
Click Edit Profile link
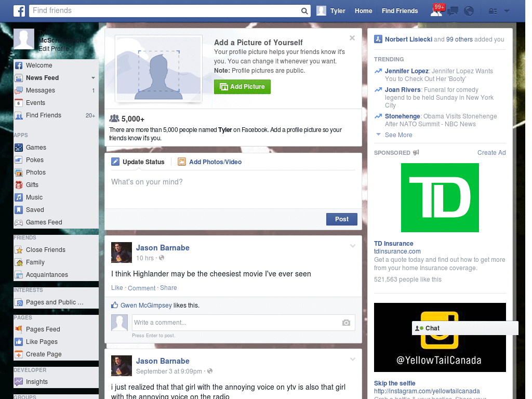[x=54, y=49]
